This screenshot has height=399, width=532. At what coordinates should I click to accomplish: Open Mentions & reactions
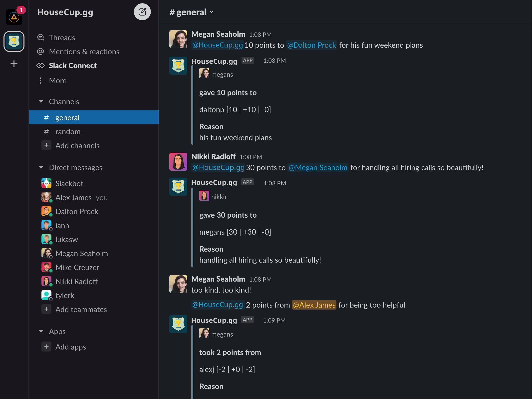pyautogui.click(x=84, y=51)
